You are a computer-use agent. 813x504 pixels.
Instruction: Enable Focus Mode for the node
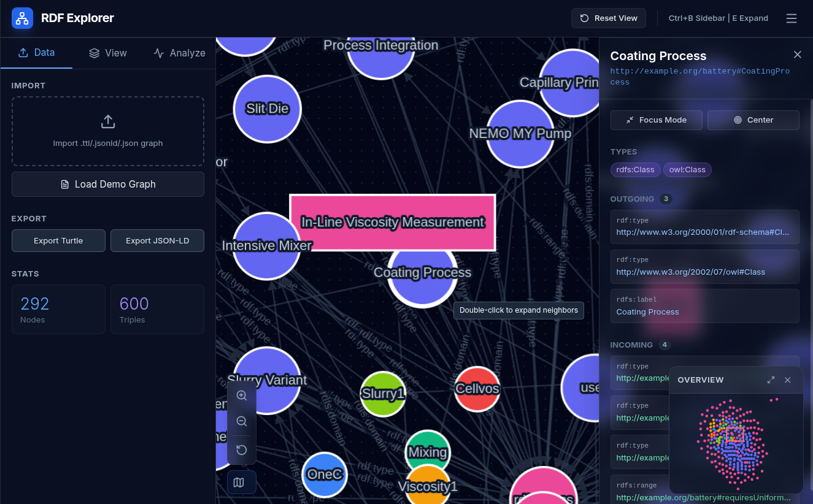tap(656, 120)
